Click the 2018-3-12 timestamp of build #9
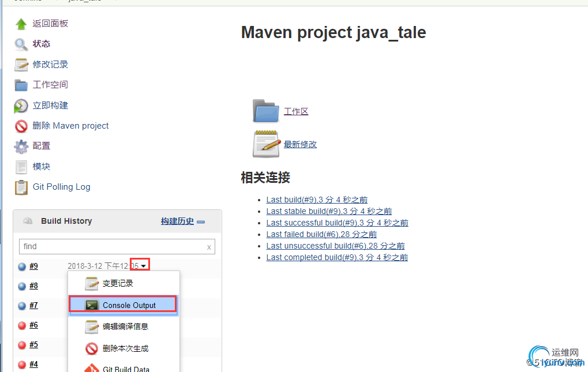Screen dimensions: 588x372 [103, 266]
